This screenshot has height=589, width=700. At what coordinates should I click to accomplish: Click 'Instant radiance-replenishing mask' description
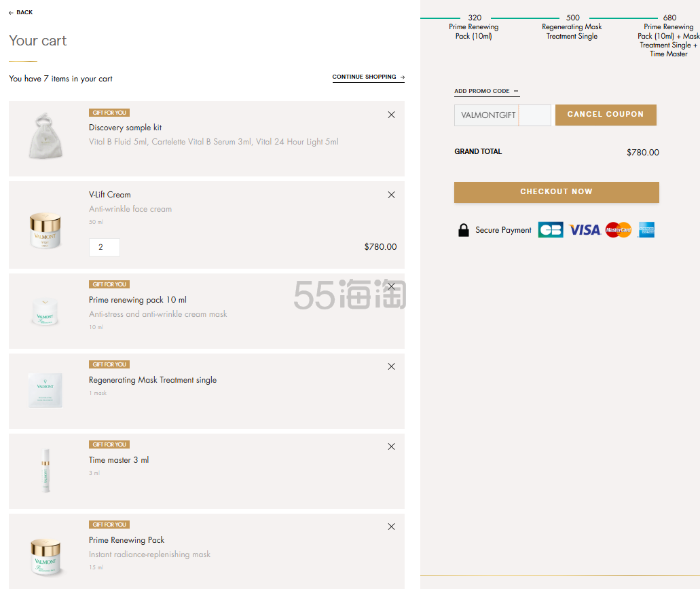[149, 554]
